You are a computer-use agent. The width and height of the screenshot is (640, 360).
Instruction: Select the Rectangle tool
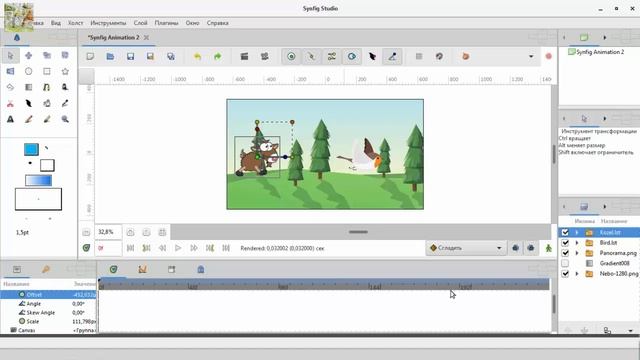pyautogui.click(x=47, y=71)
